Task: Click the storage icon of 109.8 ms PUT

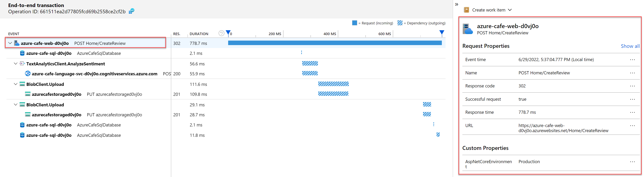Action: pyautogui.click(x=28, y=94)
